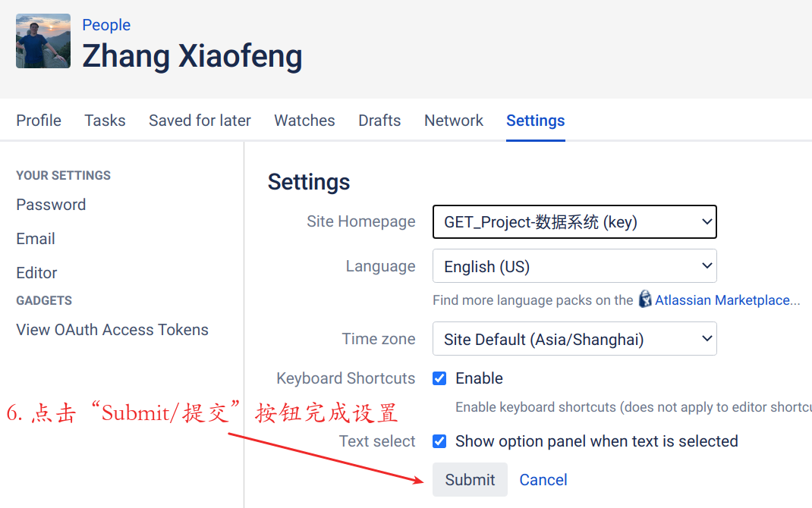This screenshot has height=508, width=812.
Task: Open Password settings in the sidebar
Action: (51, 205)
